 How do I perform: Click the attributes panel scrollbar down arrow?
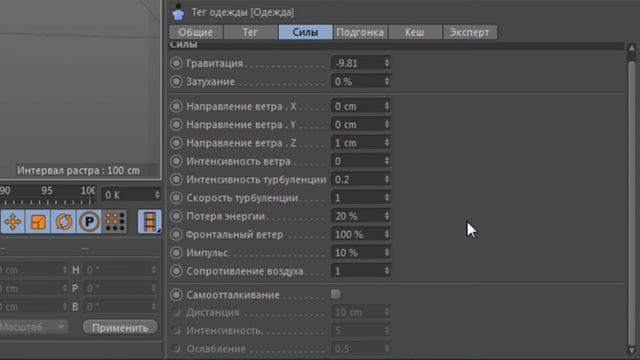[632, 350]
